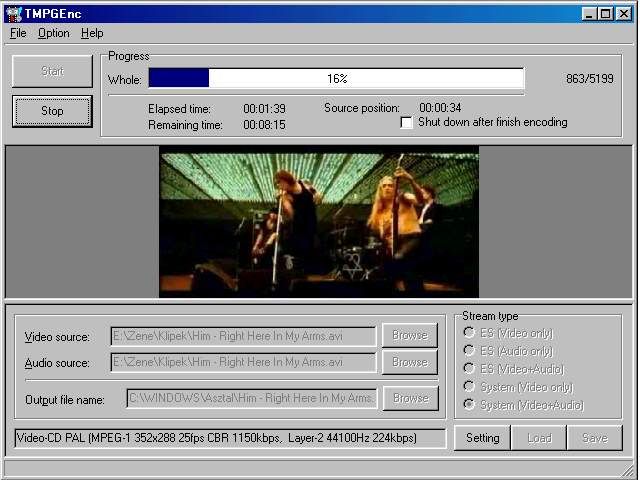
Task: Open the Option menu
Action: coord(54,33)
